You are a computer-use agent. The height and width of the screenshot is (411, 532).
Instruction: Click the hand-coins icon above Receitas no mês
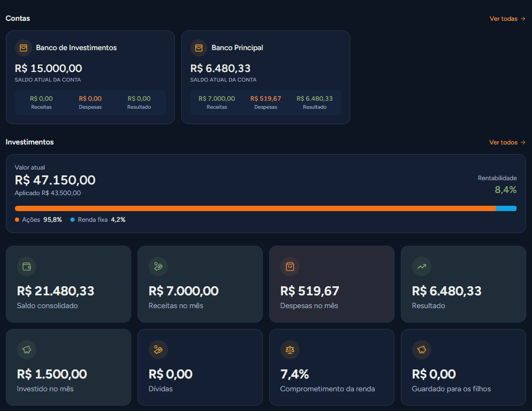click(158, 267)
